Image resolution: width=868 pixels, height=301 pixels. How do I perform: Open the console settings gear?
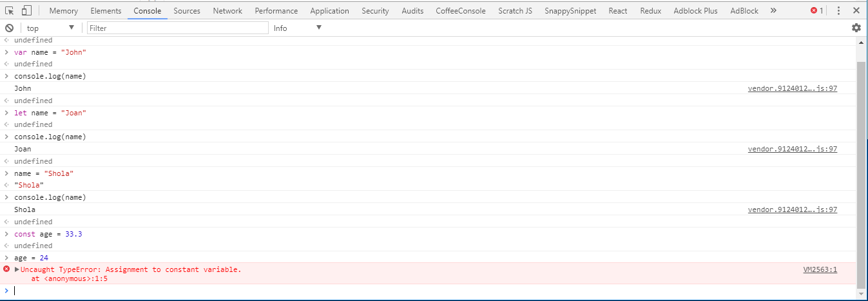(856, 28)
